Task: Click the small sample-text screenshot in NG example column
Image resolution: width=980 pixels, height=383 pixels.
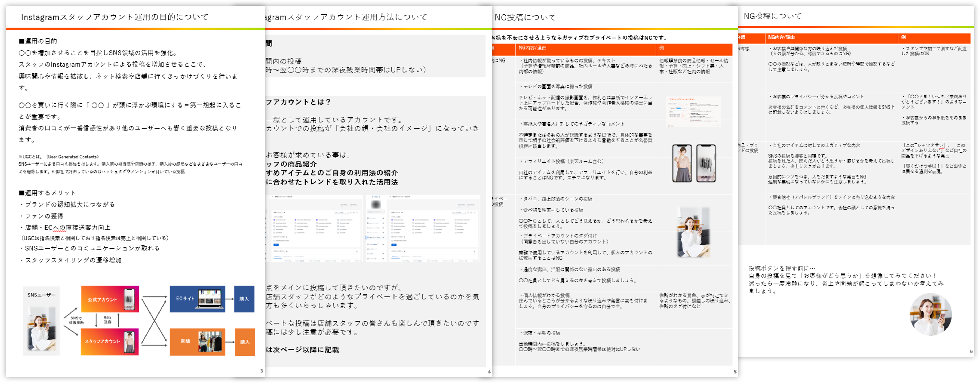Action: pyautogui.click(x=693, y=112)
